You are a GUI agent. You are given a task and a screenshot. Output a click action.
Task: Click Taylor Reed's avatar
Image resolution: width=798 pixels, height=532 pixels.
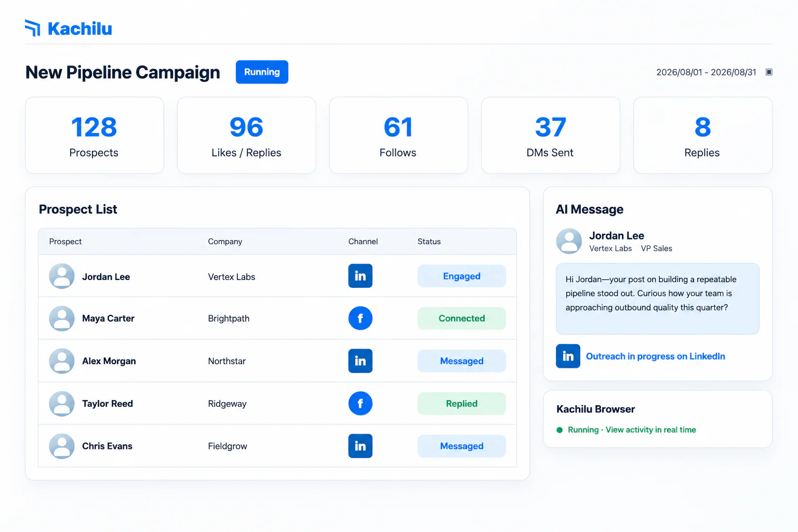click(62, 404)
